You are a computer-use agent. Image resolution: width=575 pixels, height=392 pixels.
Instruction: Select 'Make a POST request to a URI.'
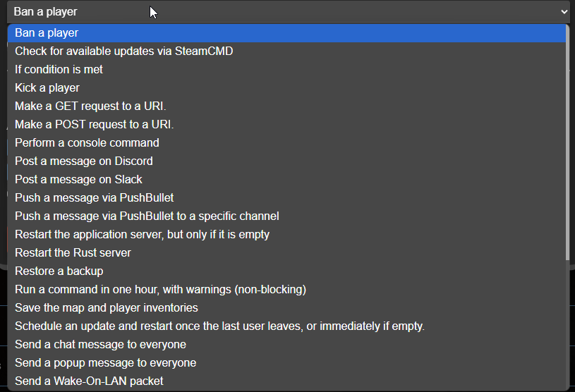(286, 125)
